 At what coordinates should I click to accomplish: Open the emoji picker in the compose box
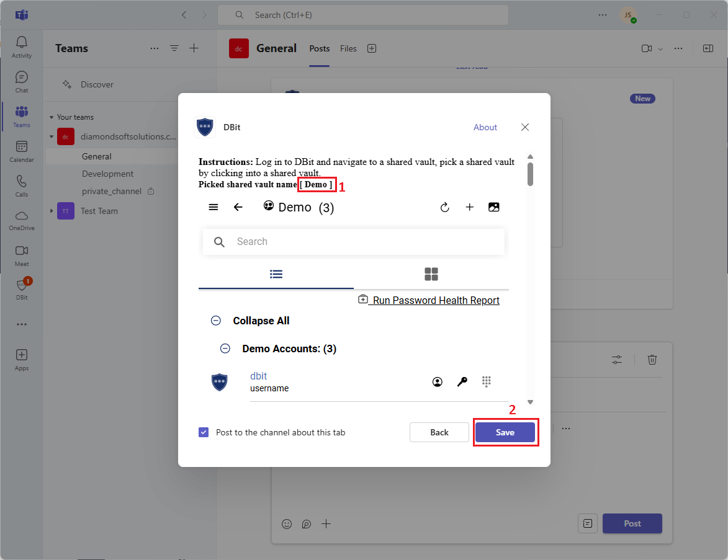pyautogui.click(x=287, y=524)
